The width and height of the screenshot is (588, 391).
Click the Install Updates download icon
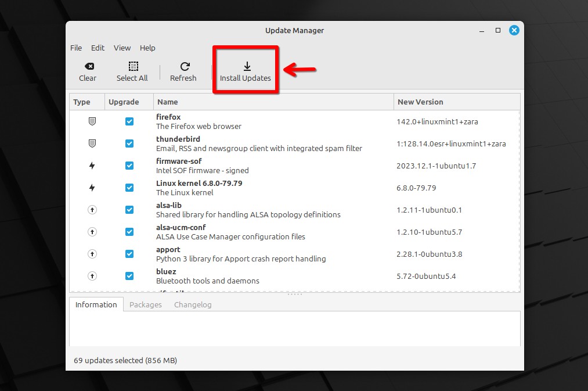(x=247, y=66)
